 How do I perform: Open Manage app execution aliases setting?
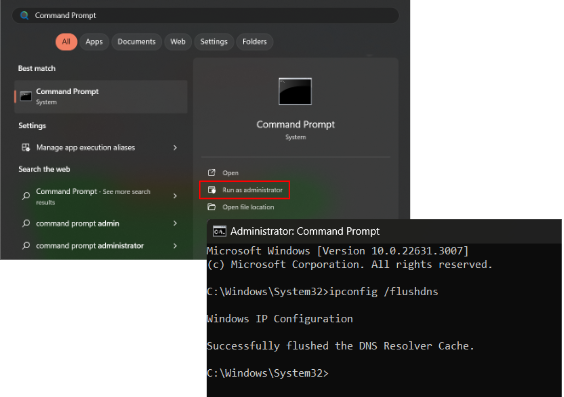(101, 147)
